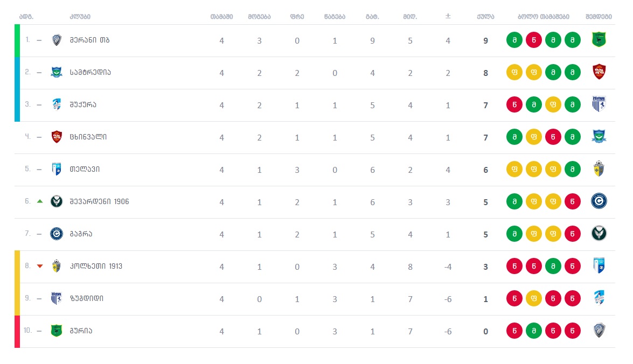Screen dimensions: 633x364
Task: Click first yellow draw badge in სამტრედია row
Action: 514,72
